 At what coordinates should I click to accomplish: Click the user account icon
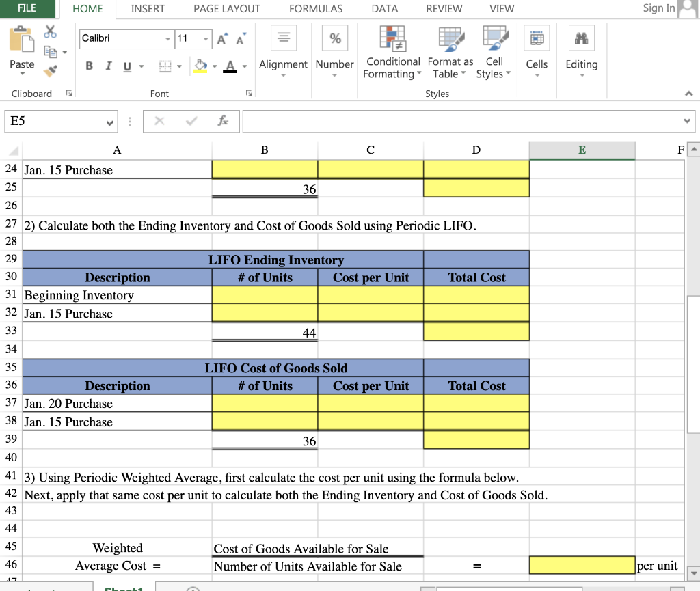click(688, 8)
